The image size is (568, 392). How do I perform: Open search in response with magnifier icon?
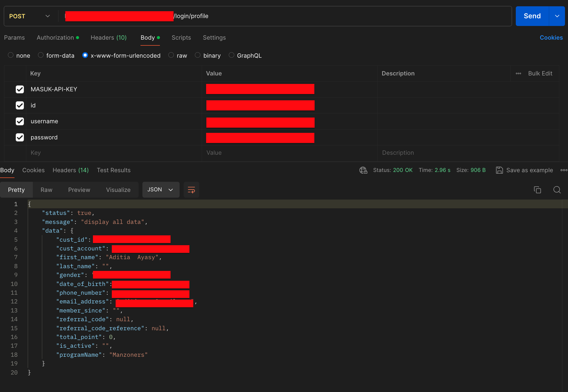[x=557, y=190]
